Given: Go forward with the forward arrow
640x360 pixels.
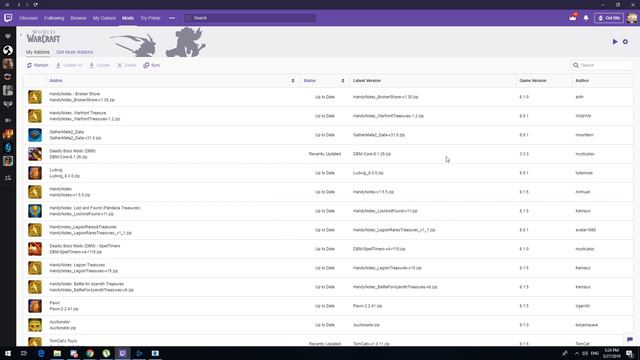Looking at the screenshot, I should pos(27,4).
